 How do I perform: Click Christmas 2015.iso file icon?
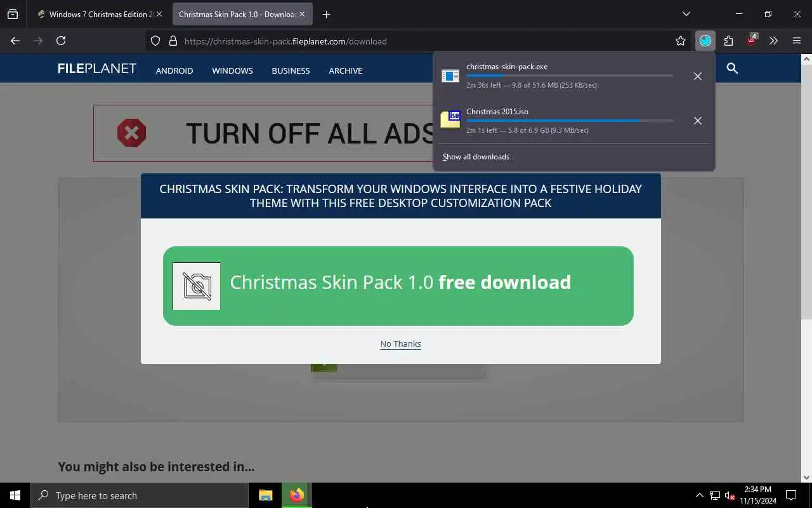[x=450, y=119]
